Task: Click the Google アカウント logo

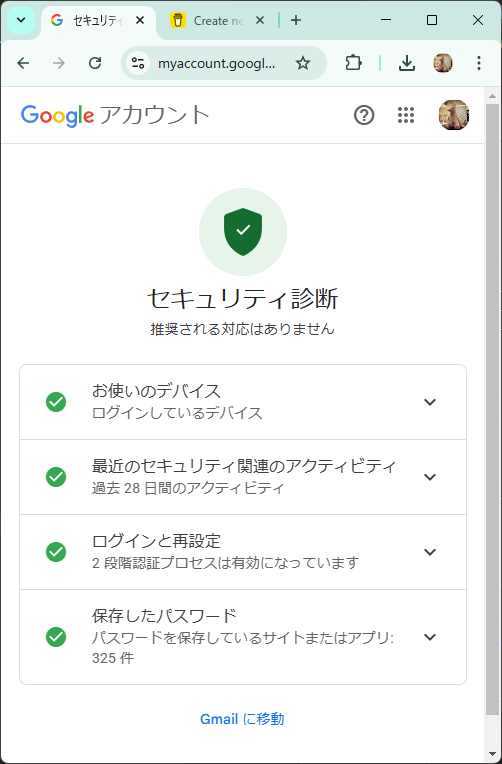Action: click(116, 115)
